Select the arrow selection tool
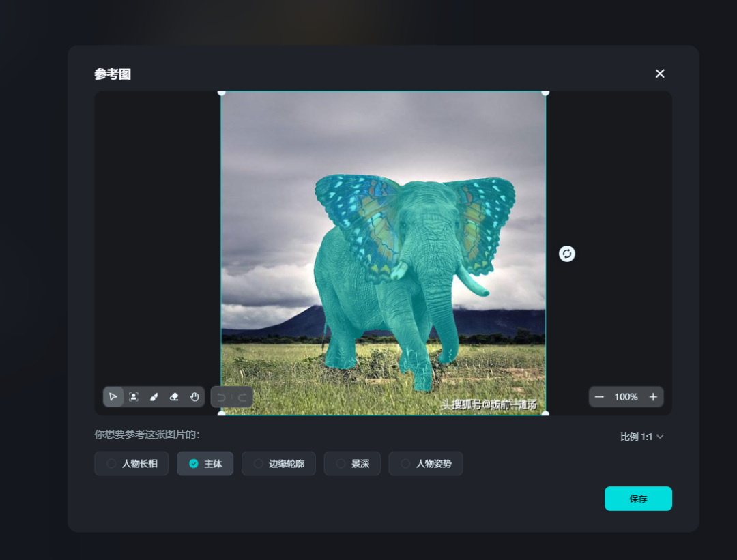737x560 pixels. coord(113,396)
